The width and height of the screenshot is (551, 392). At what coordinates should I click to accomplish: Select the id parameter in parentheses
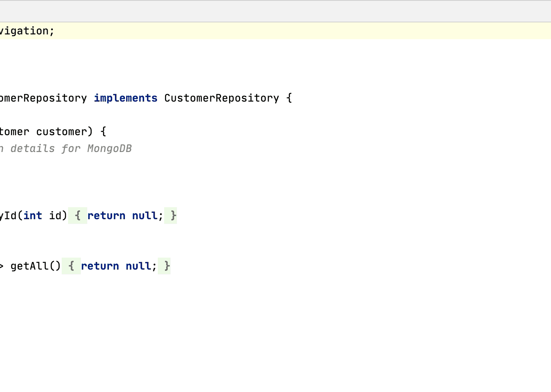(x=56, y=216)
